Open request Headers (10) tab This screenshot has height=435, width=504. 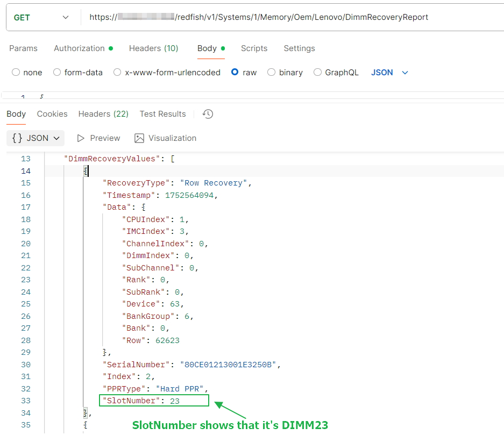coord(153,48)
